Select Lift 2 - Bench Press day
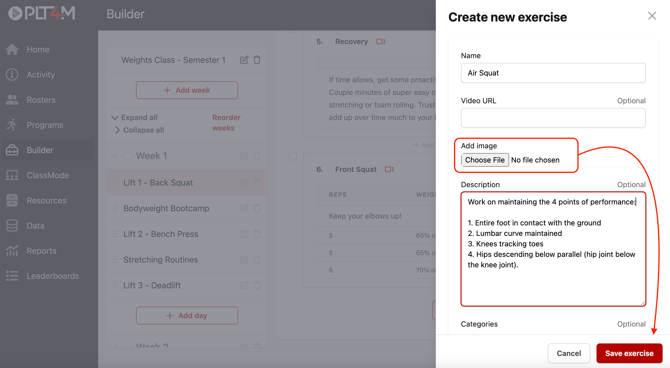This screenshot has width=670, height=368. tap(161, 234)
